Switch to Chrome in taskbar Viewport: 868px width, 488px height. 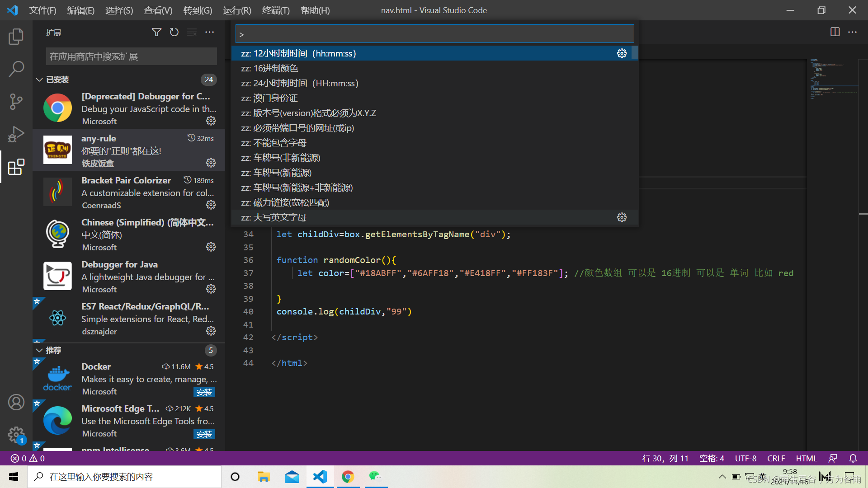[x=348, y=477]
